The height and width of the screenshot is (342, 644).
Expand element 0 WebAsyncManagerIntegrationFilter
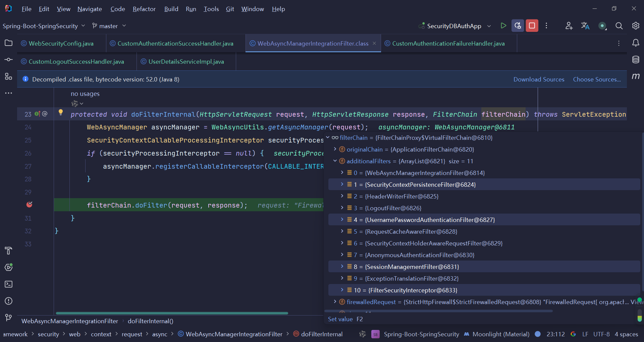coord(342,173)
